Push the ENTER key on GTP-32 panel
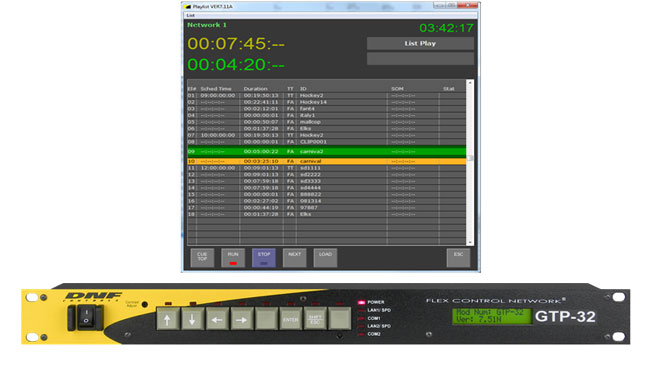This screenshot has width=650, height=374. click(291, 319)
